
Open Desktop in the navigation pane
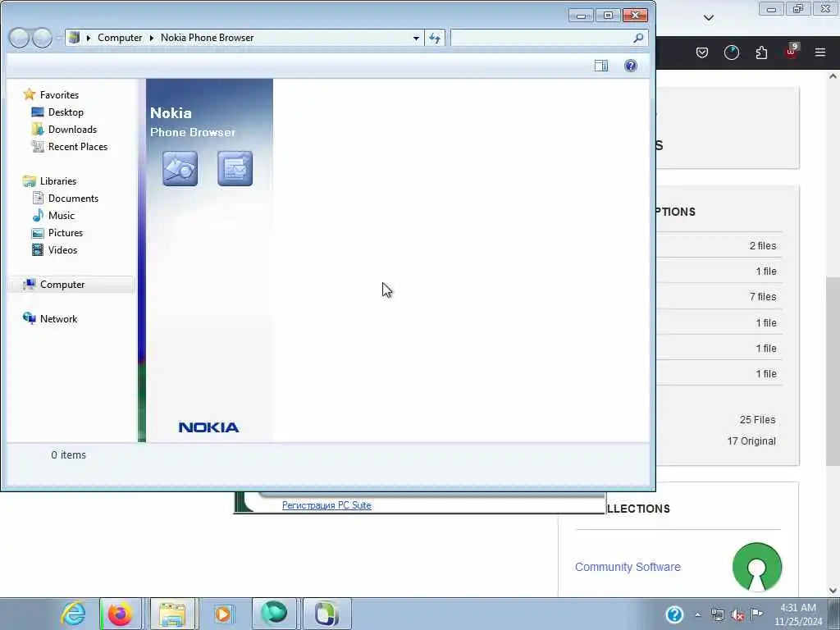[66, 112]
